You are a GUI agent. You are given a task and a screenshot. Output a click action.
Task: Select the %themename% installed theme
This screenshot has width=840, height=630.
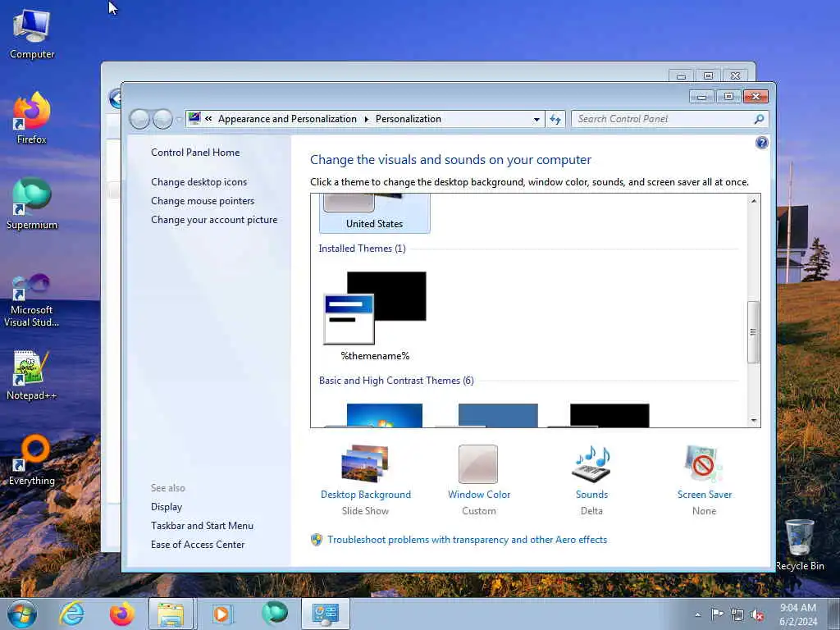point(374,316)
